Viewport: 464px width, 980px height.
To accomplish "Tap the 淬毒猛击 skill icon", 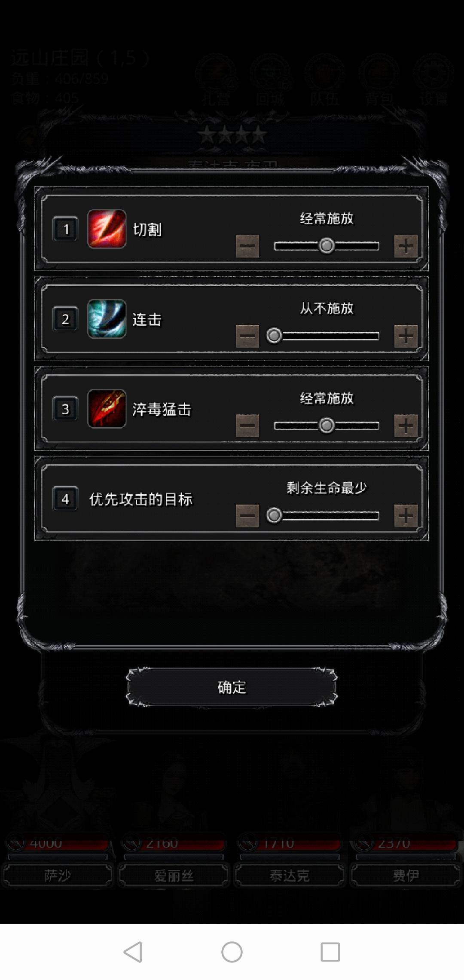I will pos(107,408).
